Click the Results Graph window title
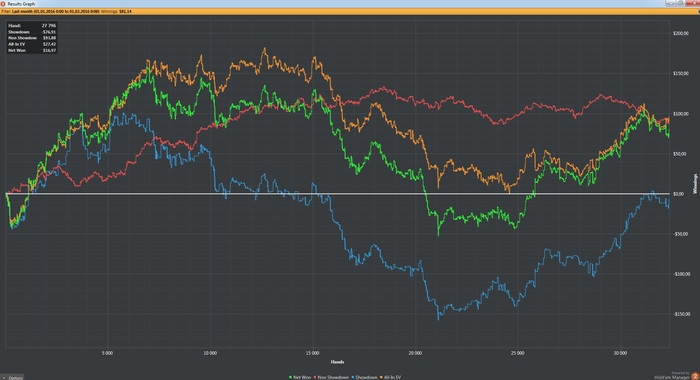This screenshot has height=380, width=700. pos(21,4)
